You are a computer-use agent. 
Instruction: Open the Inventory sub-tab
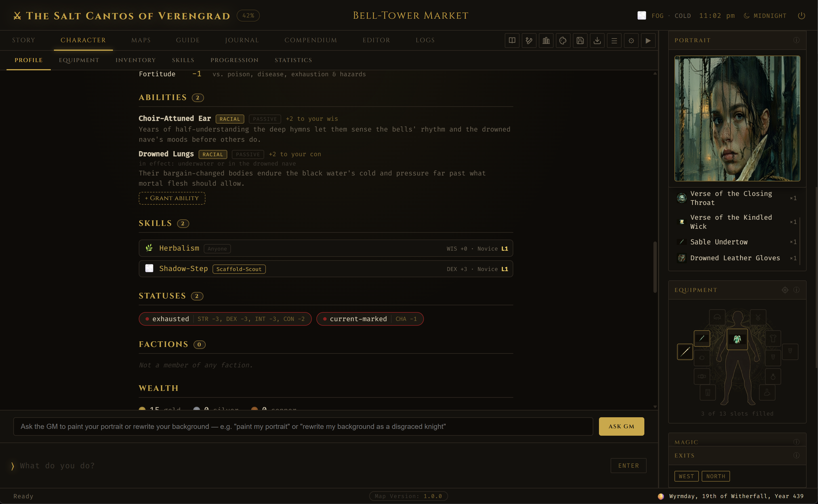[135, 60]
